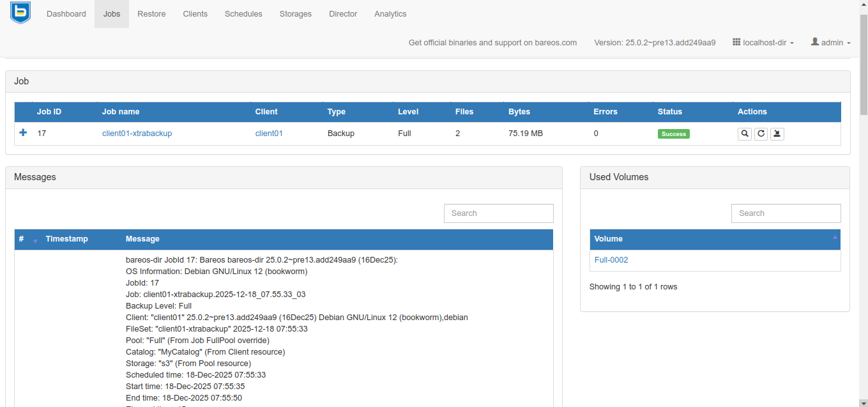The height and width of the screenshot is (407, 868).
Task: Rerun job 17 with the refresh icon
Action: 761,134
